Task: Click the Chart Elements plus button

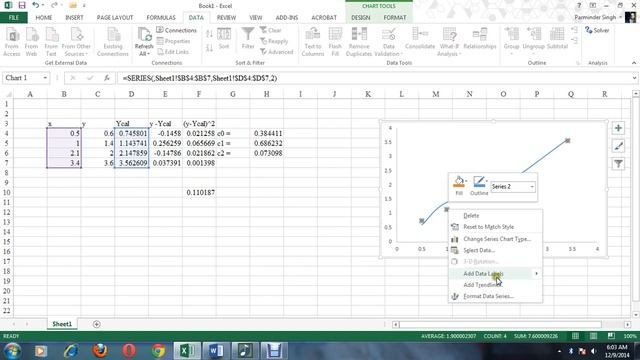Action: point(618,128)
